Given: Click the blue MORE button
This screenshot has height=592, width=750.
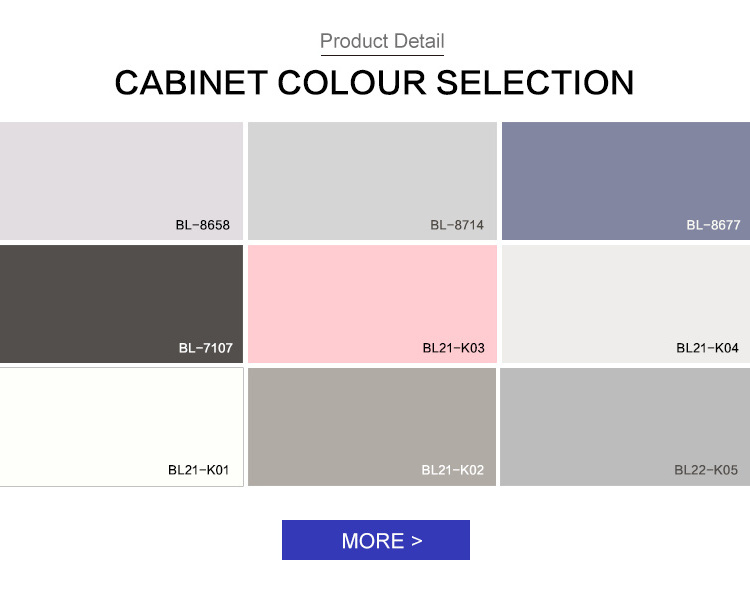Looking at the screenshot, I should coord(375,540).
